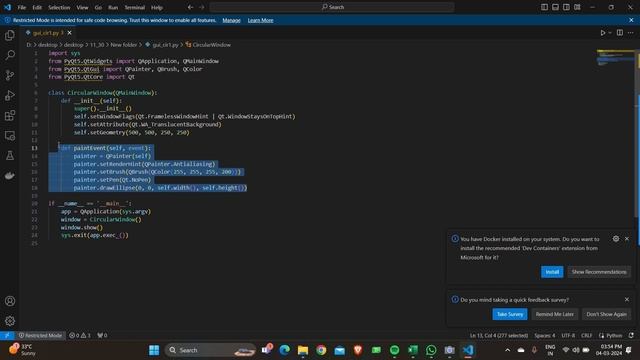640x360 pixels.
Task: Open the Explorer view in activity bar
Action: 10,35
